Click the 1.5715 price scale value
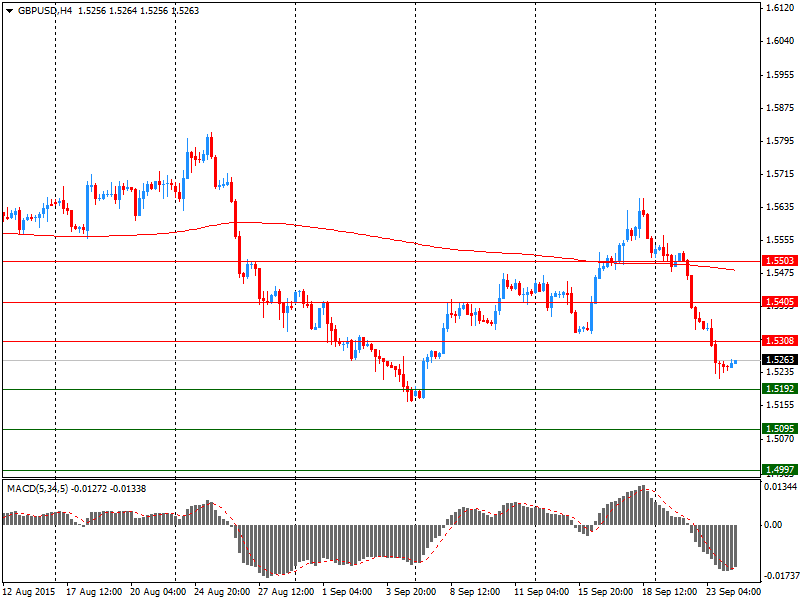This screenshot has width=800, height=600. click(x=781, y=174)
